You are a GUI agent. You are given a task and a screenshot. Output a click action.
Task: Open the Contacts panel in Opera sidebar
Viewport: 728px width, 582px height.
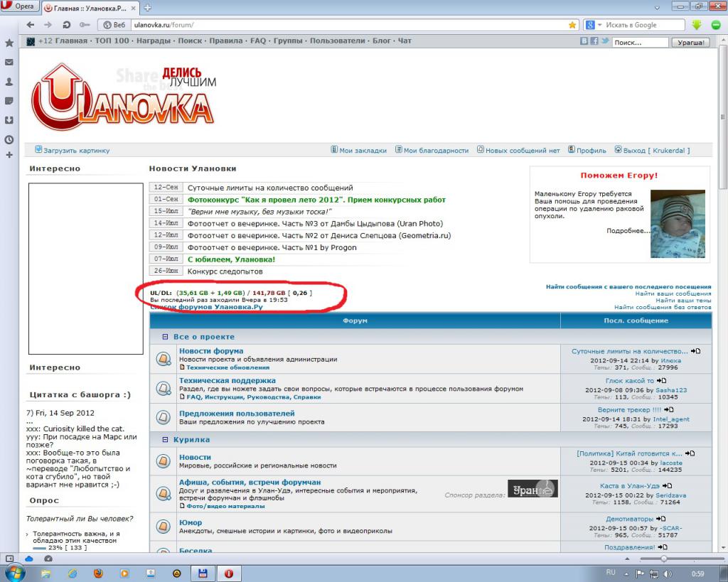(x=9, y=82)
